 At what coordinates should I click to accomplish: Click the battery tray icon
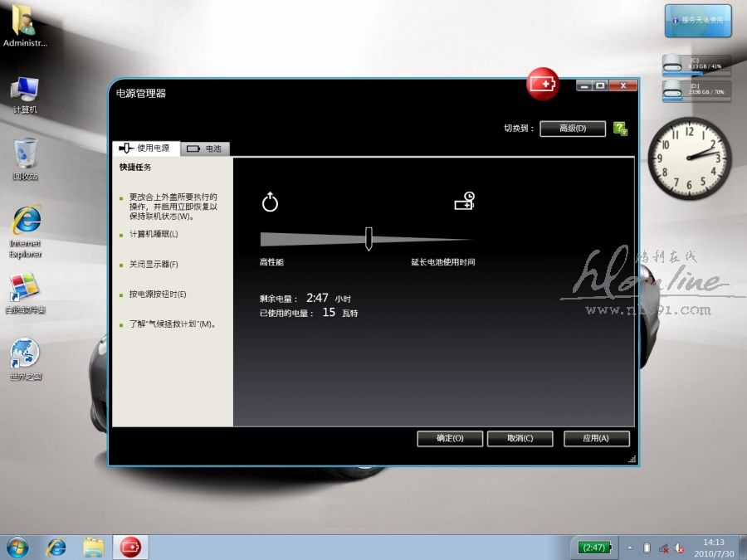tap(647, 548)
